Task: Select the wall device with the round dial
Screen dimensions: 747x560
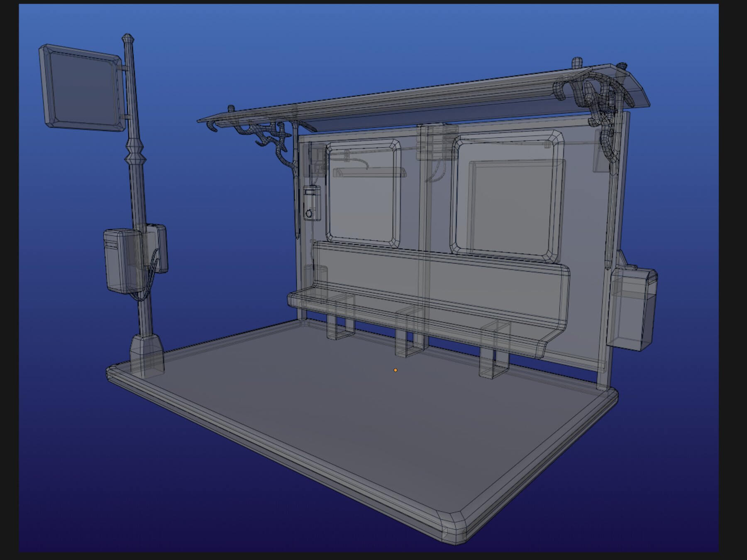Action: click(x=312, y=203)
